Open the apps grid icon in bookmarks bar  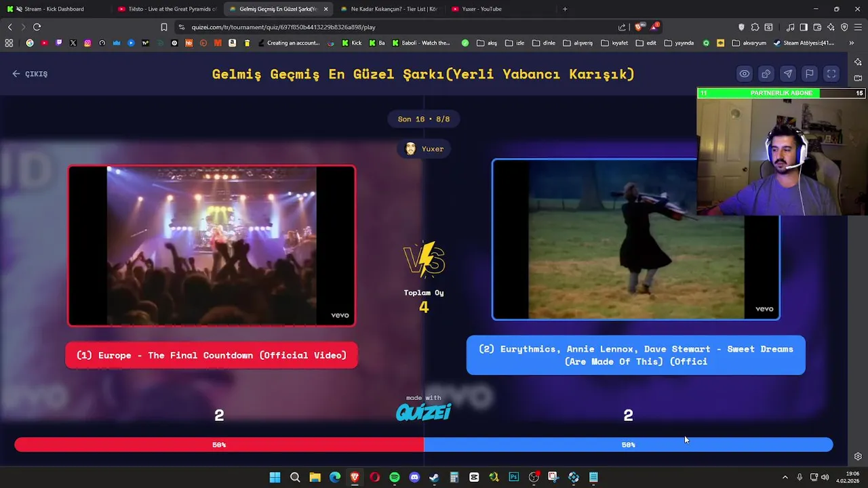click(9, 43)
